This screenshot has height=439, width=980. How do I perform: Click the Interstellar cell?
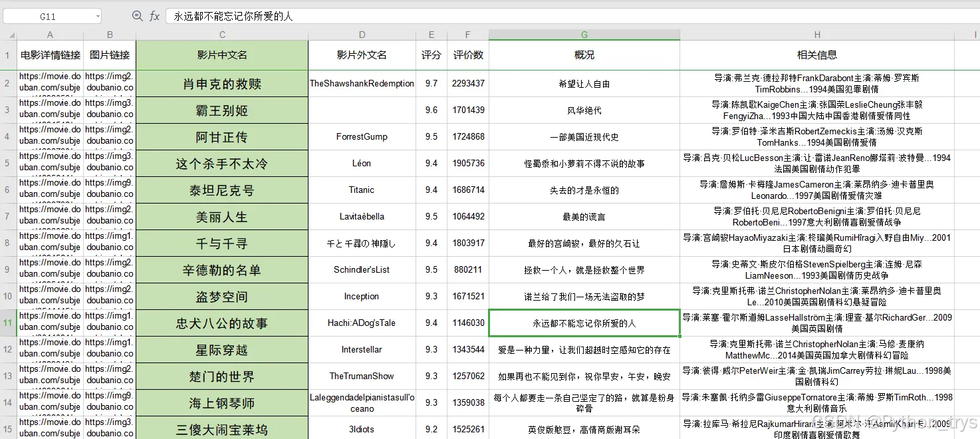coord(362,350)
